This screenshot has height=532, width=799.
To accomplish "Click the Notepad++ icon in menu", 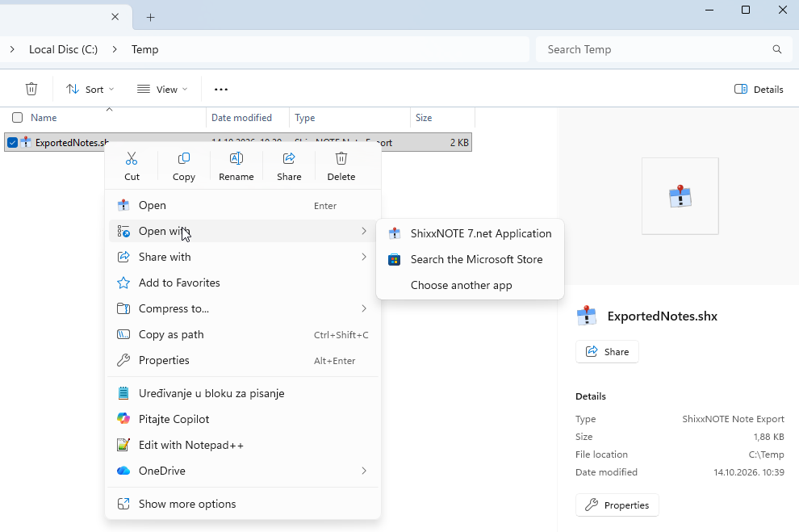I will 123,445.
